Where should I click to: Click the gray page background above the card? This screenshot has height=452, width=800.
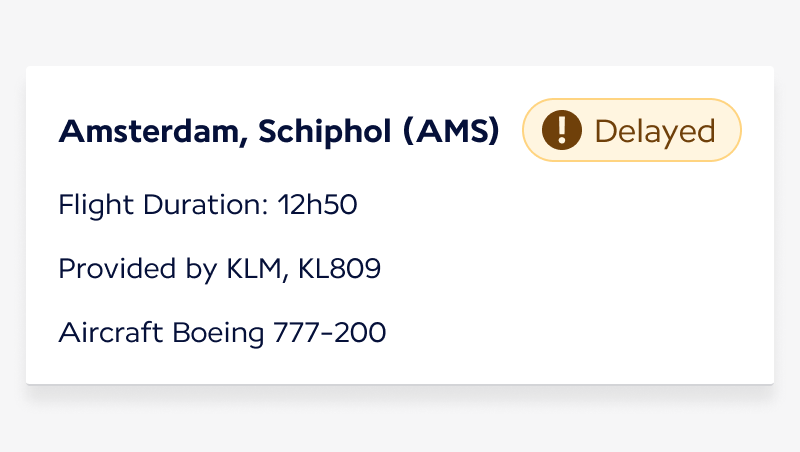(400, 32)
